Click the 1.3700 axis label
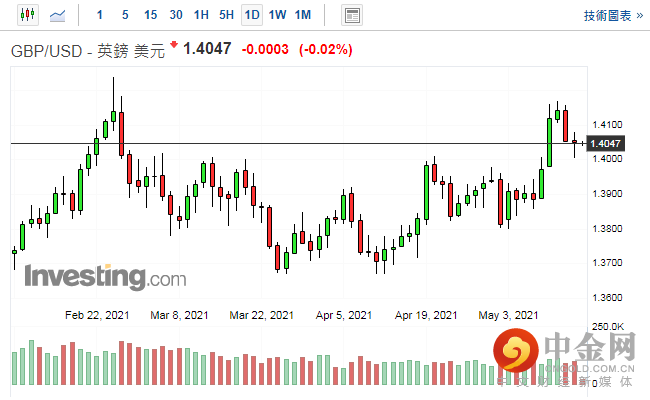The image size is (650, 400). tap(607, 263)
